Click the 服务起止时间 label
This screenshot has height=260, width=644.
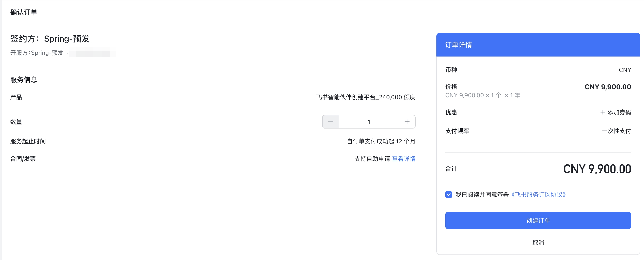point(28,141)
